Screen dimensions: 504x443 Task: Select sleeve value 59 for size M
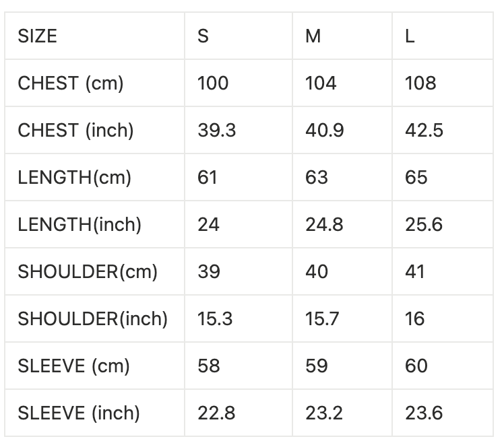317,366
